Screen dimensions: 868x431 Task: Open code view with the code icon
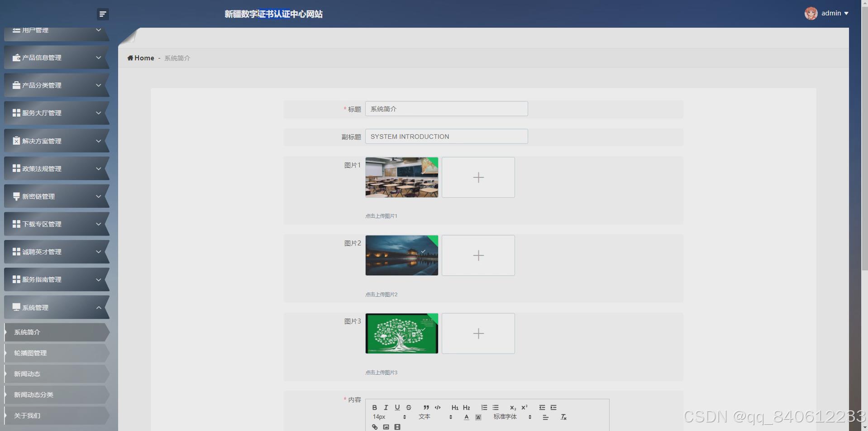click(438, 407)
